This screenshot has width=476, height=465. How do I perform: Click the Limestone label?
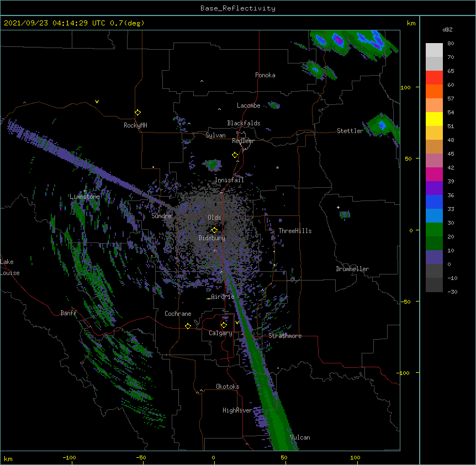coord(84,197)
